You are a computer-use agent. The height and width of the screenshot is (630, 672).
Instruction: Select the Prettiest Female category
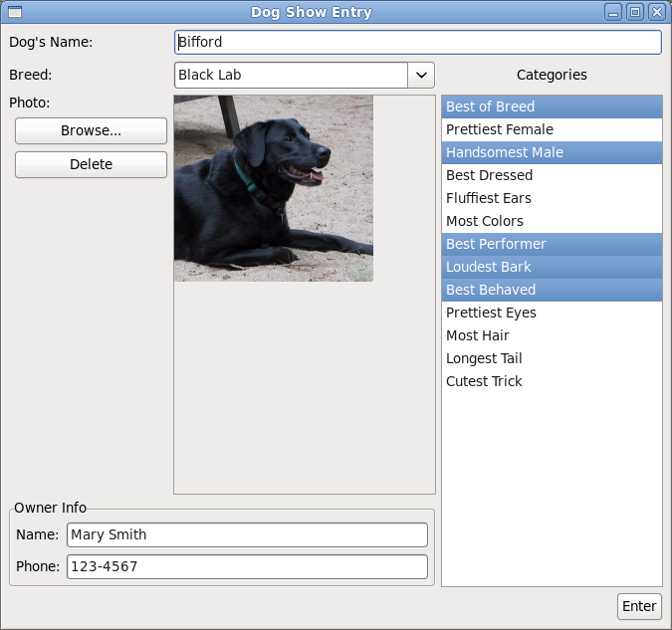pyautogui.click(x=552, y=129)
